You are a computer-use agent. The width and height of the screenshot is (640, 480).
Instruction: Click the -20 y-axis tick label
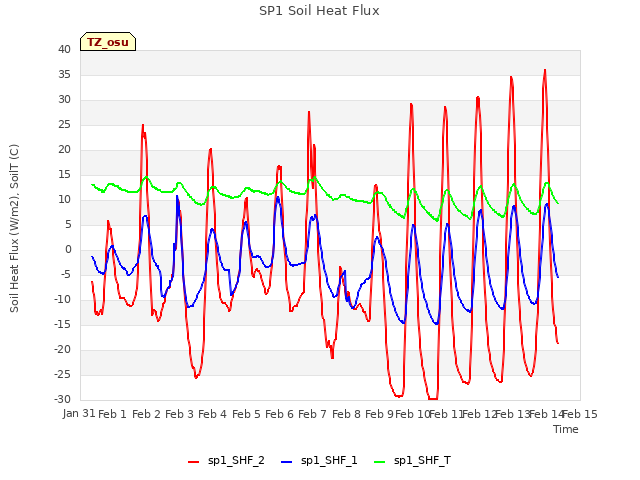pyautogui.click(x=62, y=350)
